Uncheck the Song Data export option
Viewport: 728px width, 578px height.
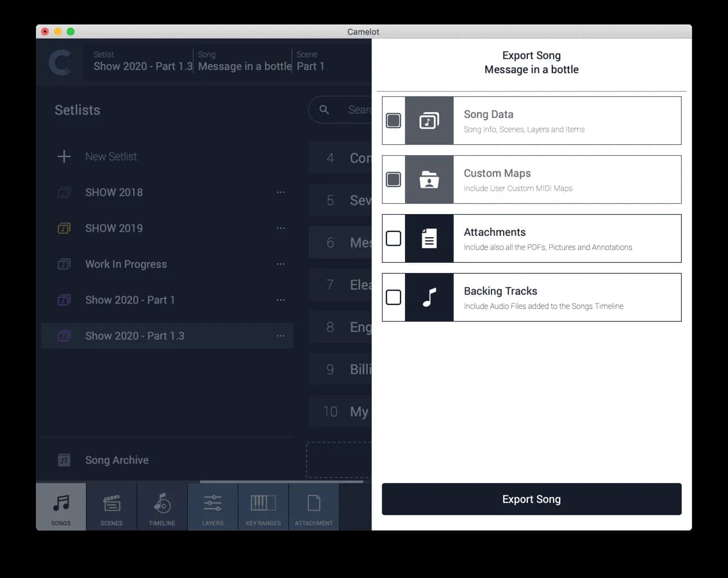click(x=393, y=120)
